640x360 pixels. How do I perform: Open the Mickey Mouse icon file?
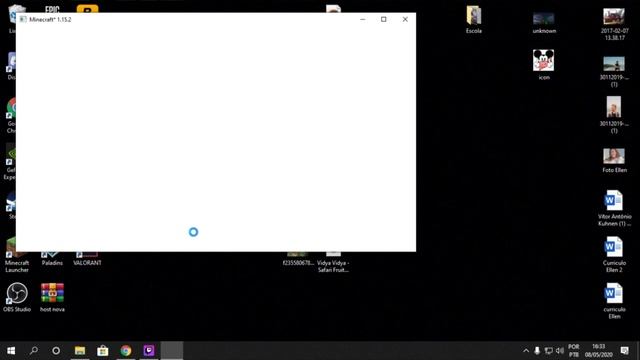[543, 64]
